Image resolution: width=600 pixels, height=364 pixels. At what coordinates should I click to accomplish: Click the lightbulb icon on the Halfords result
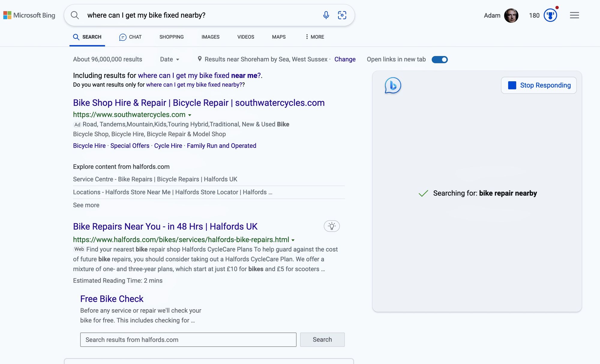[331, 226]
